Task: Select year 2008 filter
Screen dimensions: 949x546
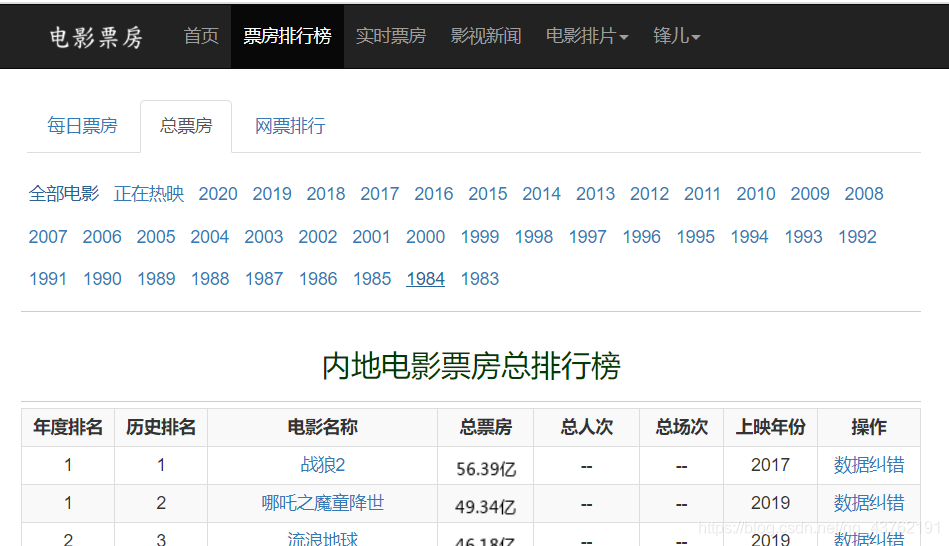Action: pyautogui.click(x=864, y=194)
